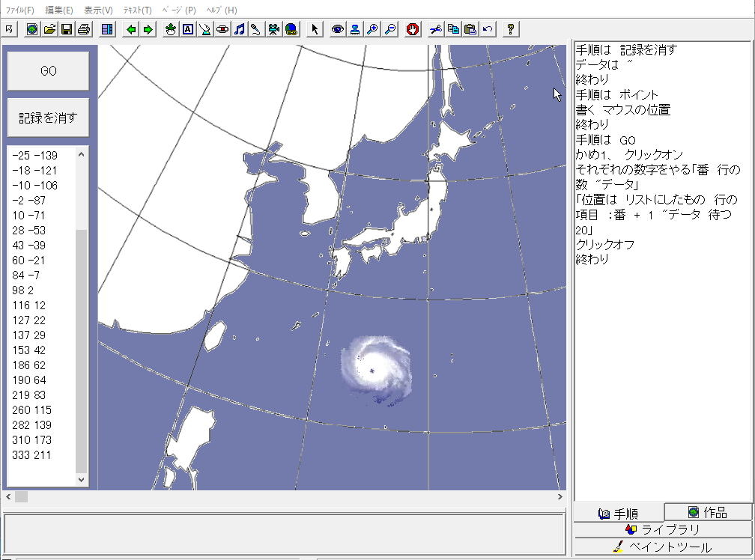The height and width of the screenshot is (560, 755).
Task: Click the zoom in magnifier icon
Action: click(372, 29)
